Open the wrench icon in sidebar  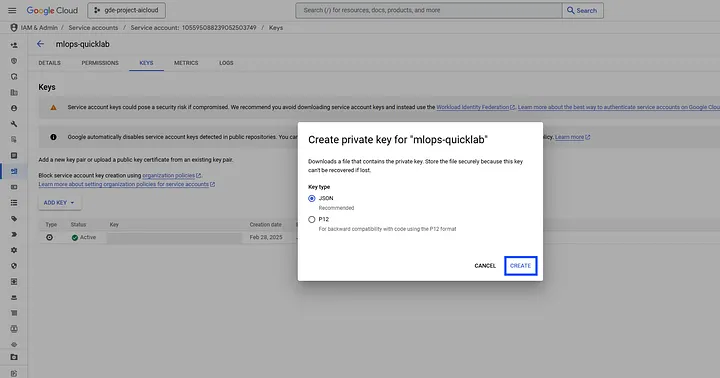pyautogui.click(x=14, y=124)
